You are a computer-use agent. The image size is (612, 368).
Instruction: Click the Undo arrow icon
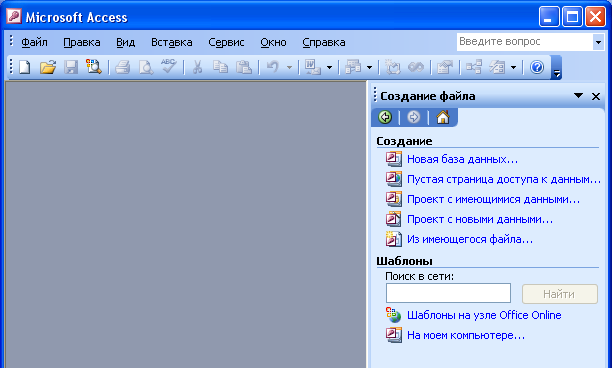272,67
